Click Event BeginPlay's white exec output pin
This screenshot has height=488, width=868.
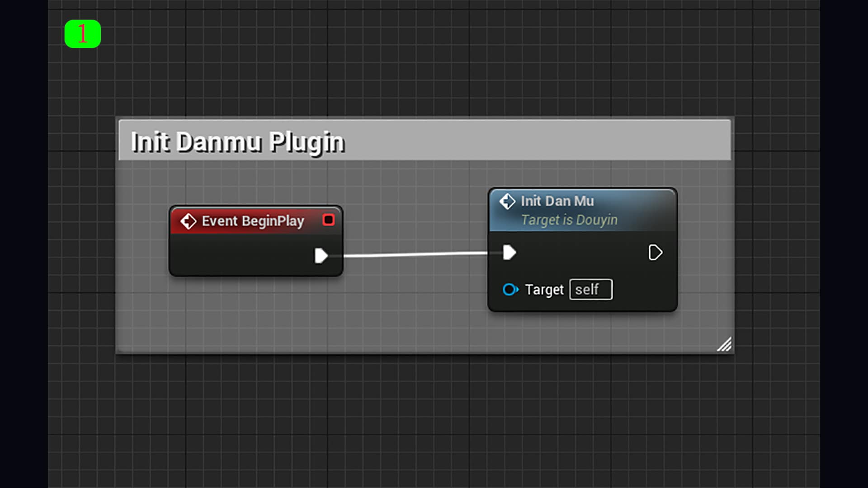coord(321,255)
